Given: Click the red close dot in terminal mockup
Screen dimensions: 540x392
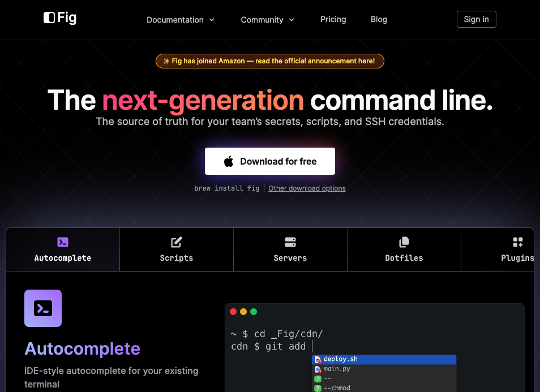Looking at the screenshot, I should tap(233, 312).
